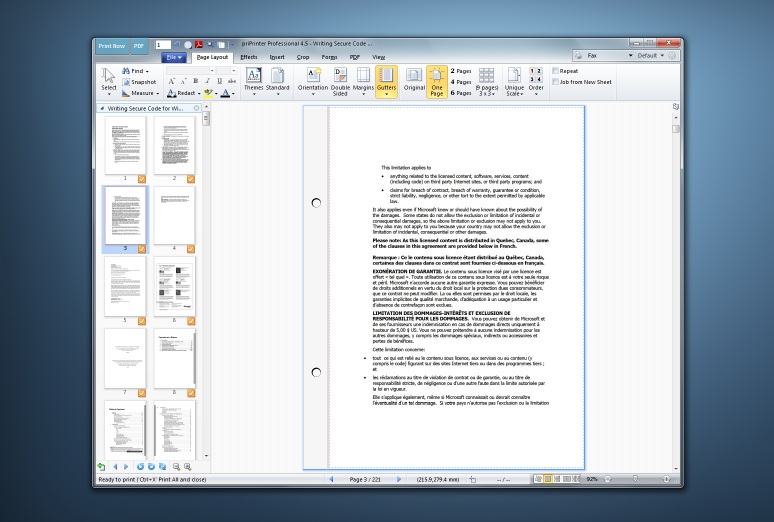The width and height of the screenshot is (774, 522).
Task: Click the Print Now button
Action: 112,46
